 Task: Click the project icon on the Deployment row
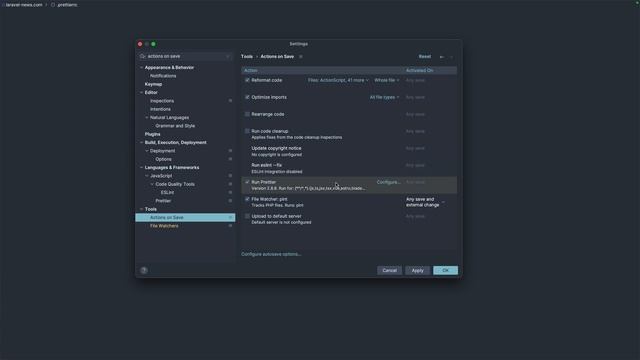[230, 151]
